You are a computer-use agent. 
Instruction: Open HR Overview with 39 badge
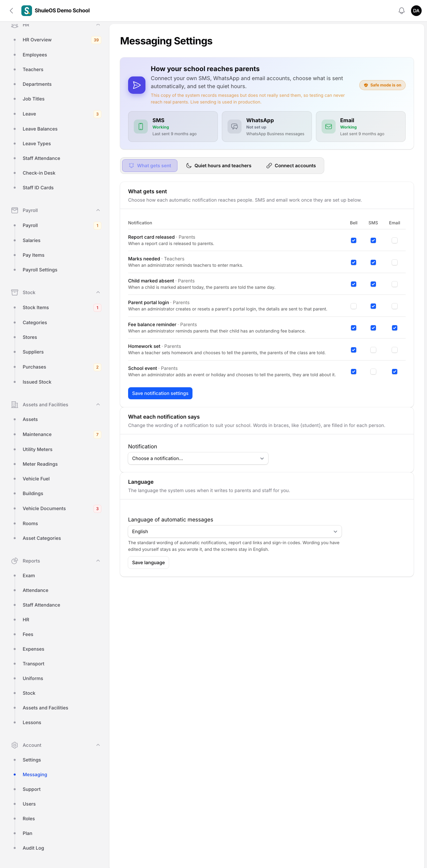pyautogui.click(x=37, y=40)
